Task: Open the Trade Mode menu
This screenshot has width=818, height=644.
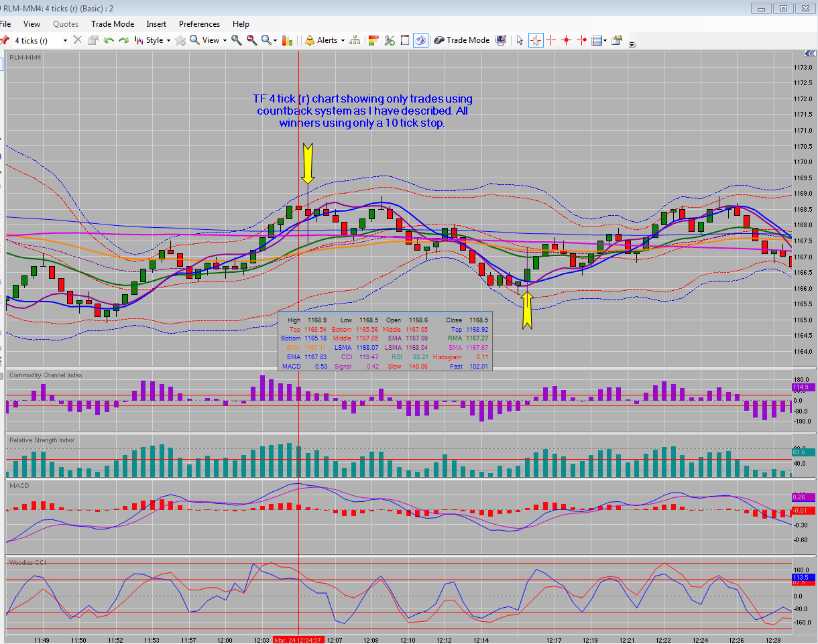Action: (x=113, y=24)
